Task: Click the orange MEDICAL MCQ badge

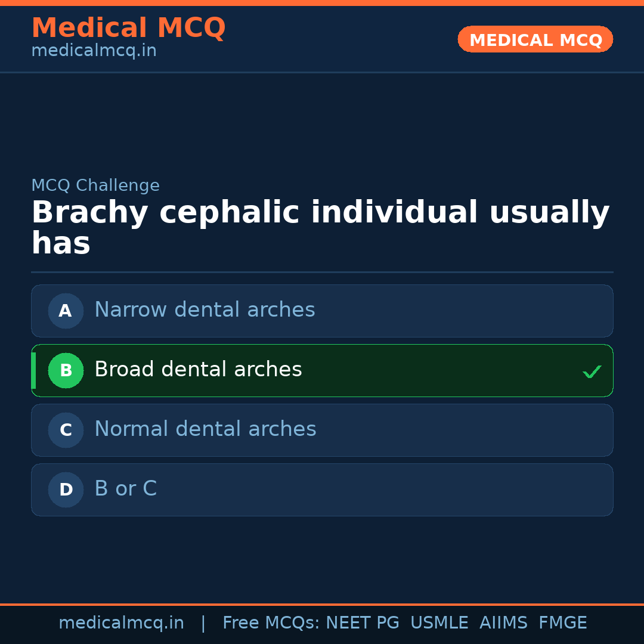Action: [x=535, y=39]
